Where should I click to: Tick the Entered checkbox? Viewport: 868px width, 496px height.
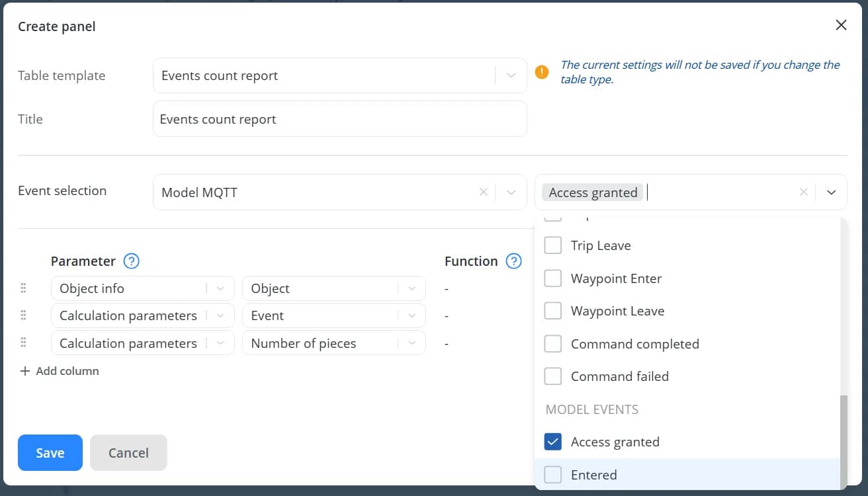(x=552, y=475)
